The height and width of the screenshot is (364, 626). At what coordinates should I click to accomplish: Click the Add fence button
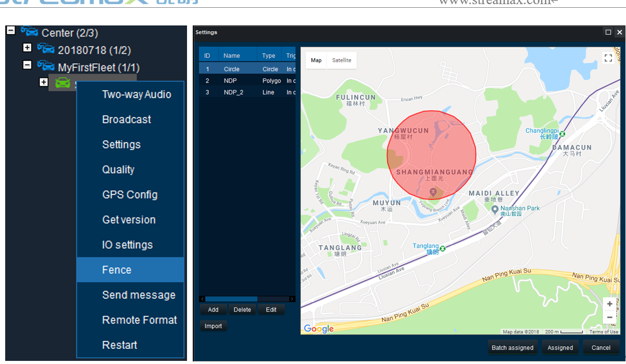(x=213, y=309)
